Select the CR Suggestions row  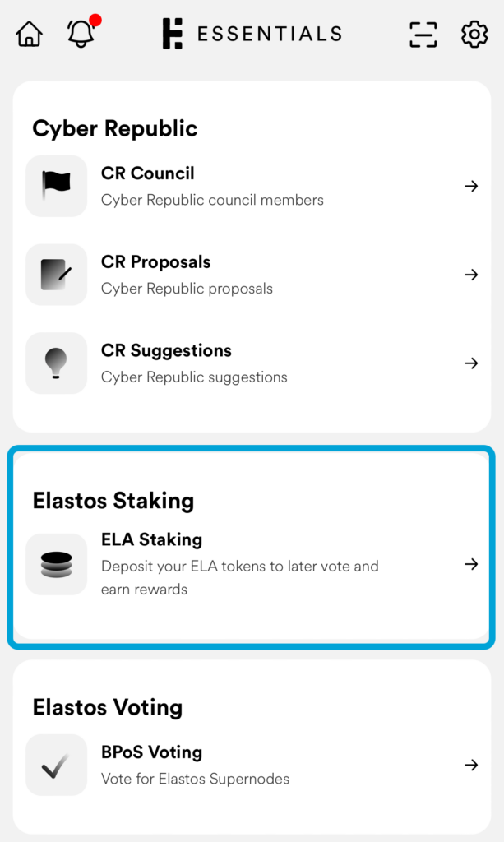(x=247, y=363)
